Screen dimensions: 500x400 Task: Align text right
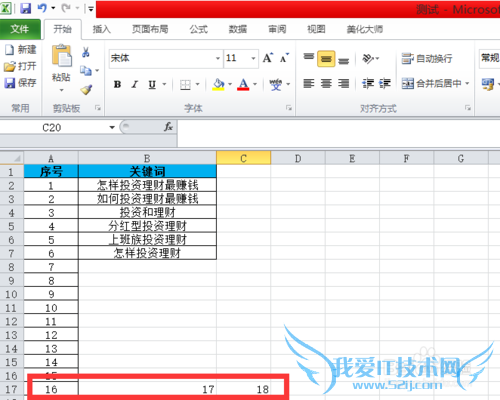[x=343, y=83]
